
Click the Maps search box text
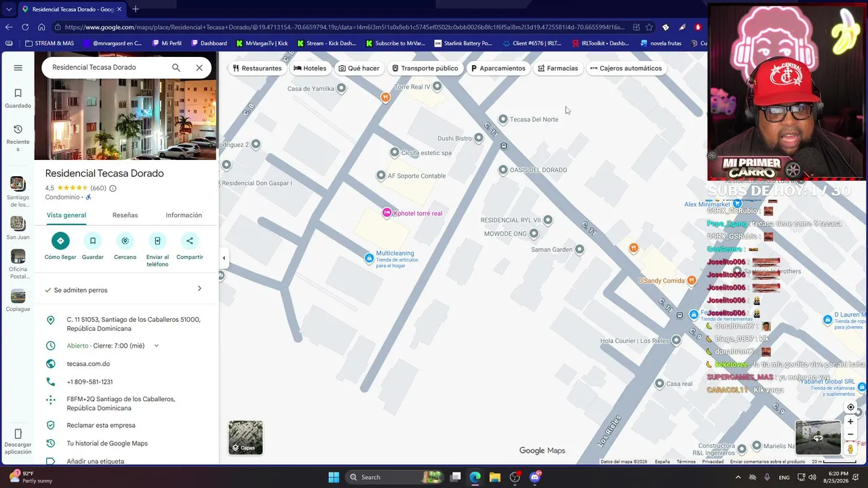coord(94,68)
